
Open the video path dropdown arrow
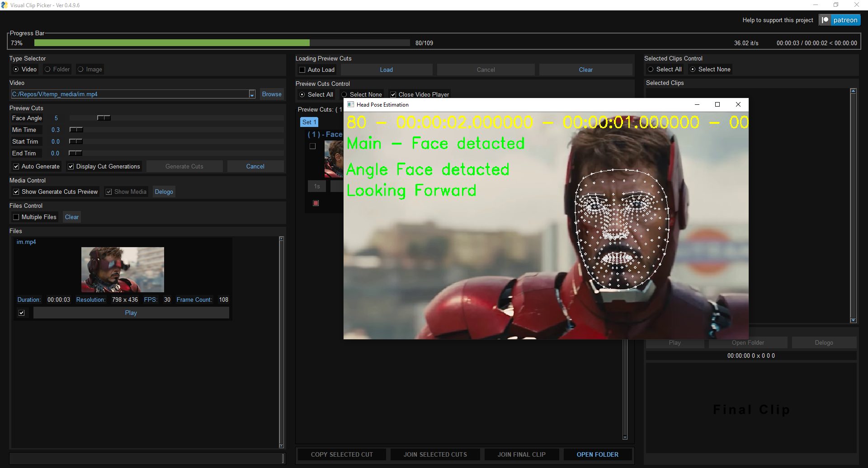pyautogui.click(x=252, y=94)
